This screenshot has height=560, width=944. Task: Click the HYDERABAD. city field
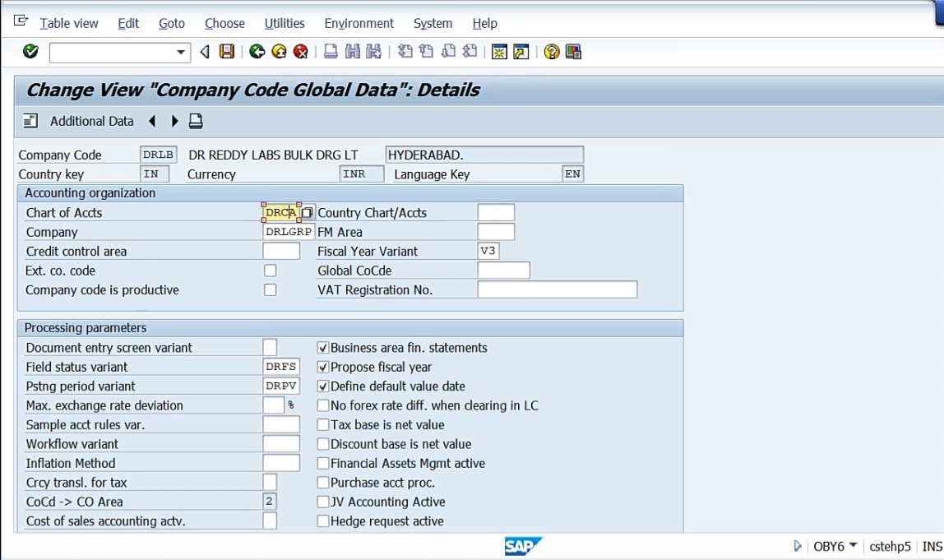coord(484,155)
